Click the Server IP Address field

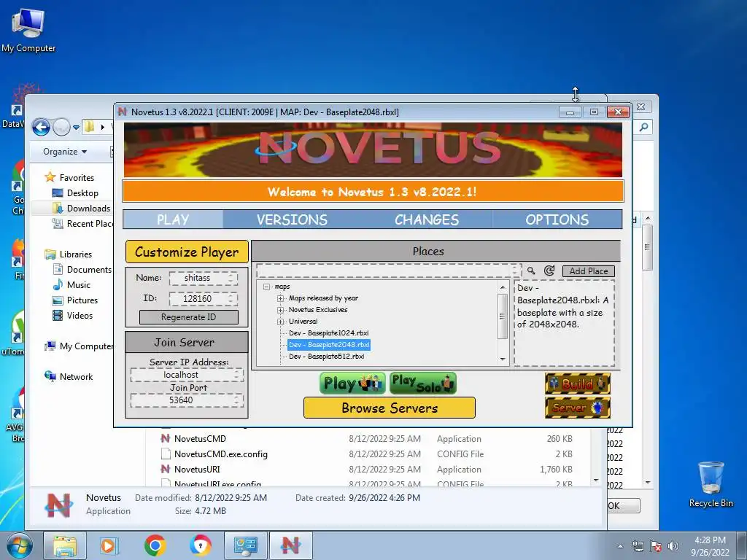[187, 375]
